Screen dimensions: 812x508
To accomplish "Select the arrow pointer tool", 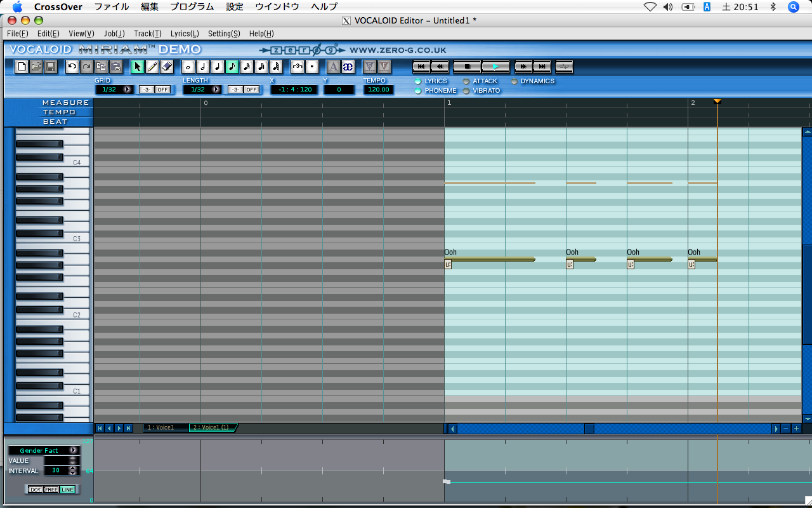I will (138, 67).
